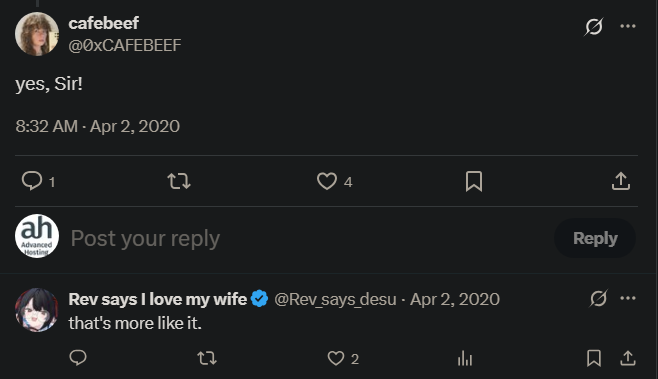Comment on Rev's reply

78,358
